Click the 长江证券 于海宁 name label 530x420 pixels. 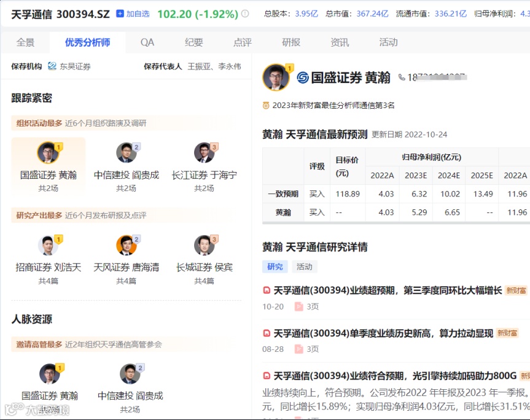pyautogui.click(x=204, y=175)
